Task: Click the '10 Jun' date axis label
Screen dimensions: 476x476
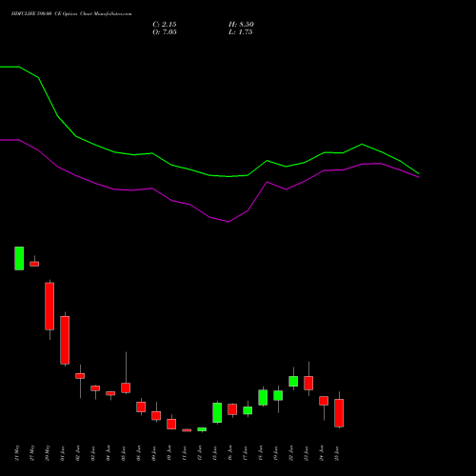Action: click(169, 453)
